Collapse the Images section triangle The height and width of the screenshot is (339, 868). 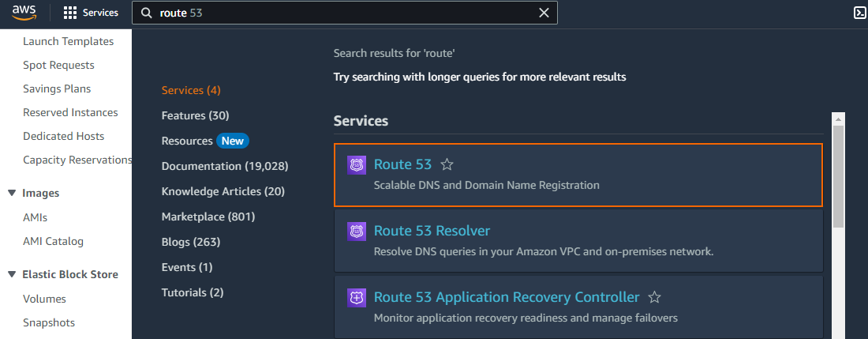[x=12, y=194]
